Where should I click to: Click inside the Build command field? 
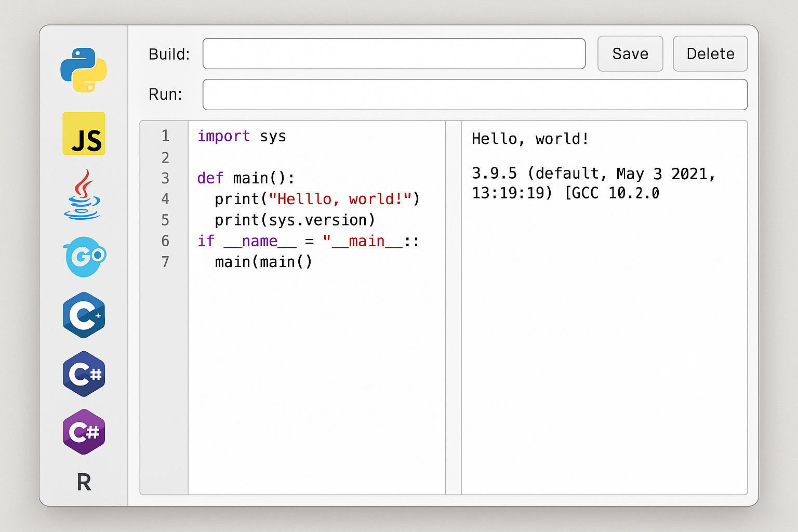point(394,54)
